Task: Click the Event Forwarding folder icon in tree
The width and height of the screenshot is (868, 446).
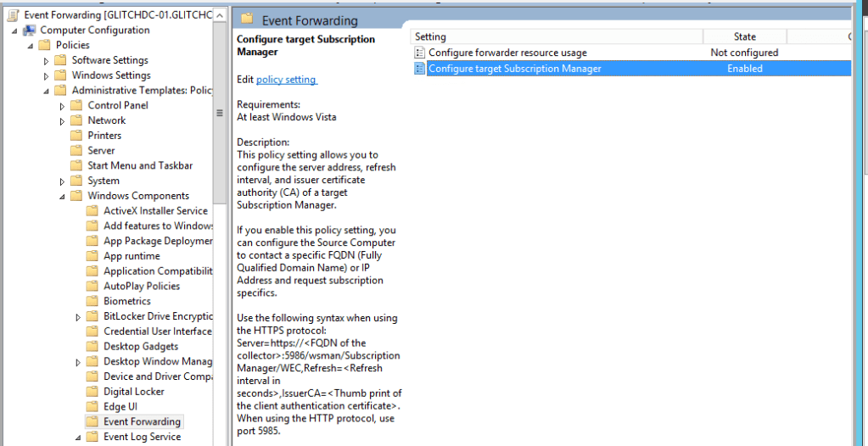Action: 92,421
